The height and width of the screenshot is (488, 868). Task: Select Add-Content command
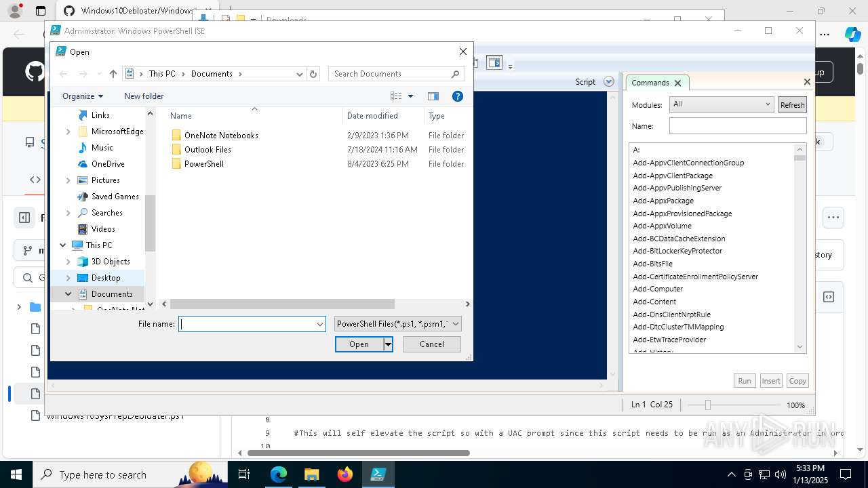coord(654,302)
